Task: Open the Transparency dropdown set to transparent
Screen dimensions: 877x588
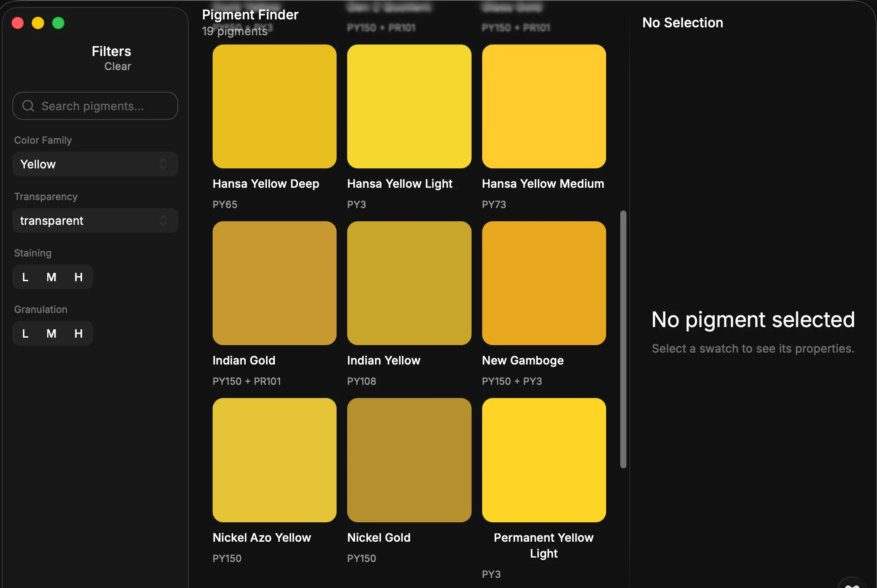Action: tap(95, 220)
